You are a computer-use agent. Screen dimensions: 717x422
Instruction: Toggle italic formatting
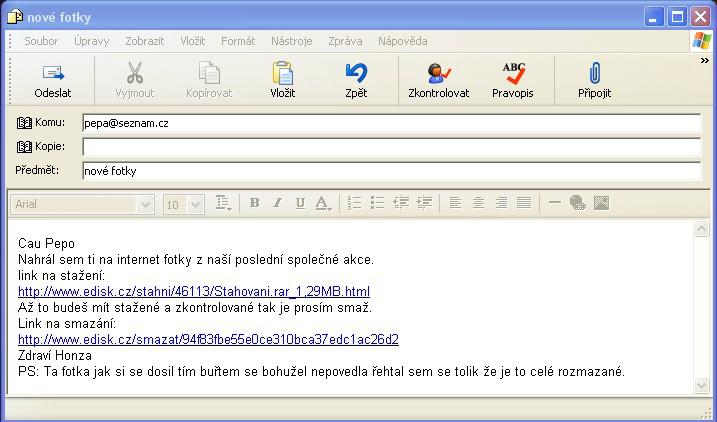277,203
